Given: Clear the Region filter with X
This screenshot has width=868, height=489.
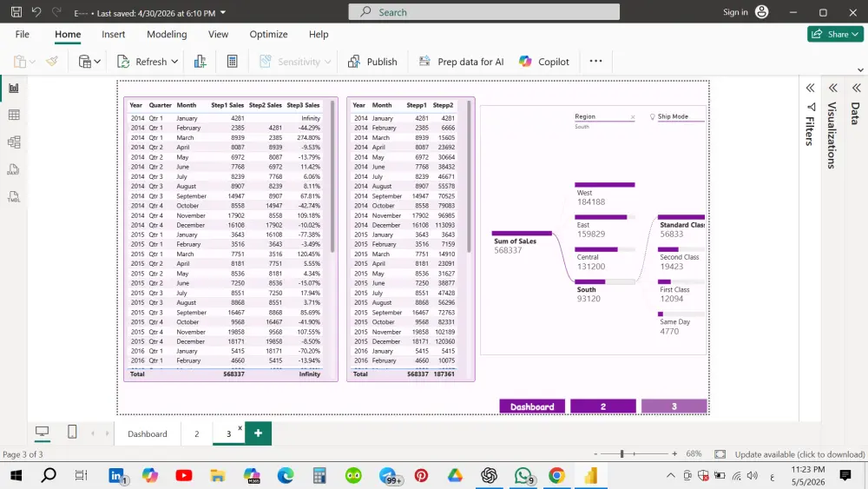Looking at the screenshot, I should point(633,117).
